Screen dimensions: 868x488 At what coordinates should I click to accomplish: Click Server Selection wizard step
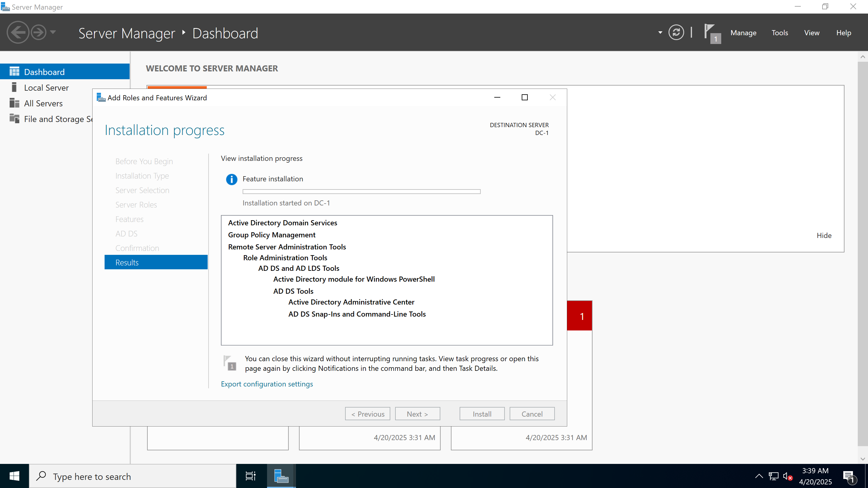point(142,190)
